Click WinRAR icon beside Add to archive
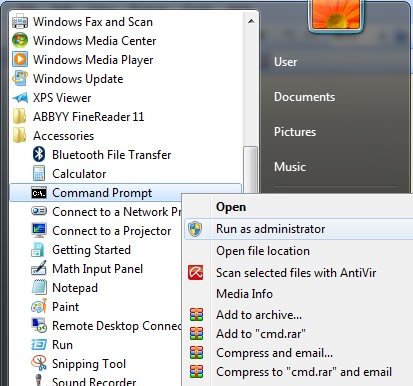Screen dimensions: 413x386 (196, 314)
